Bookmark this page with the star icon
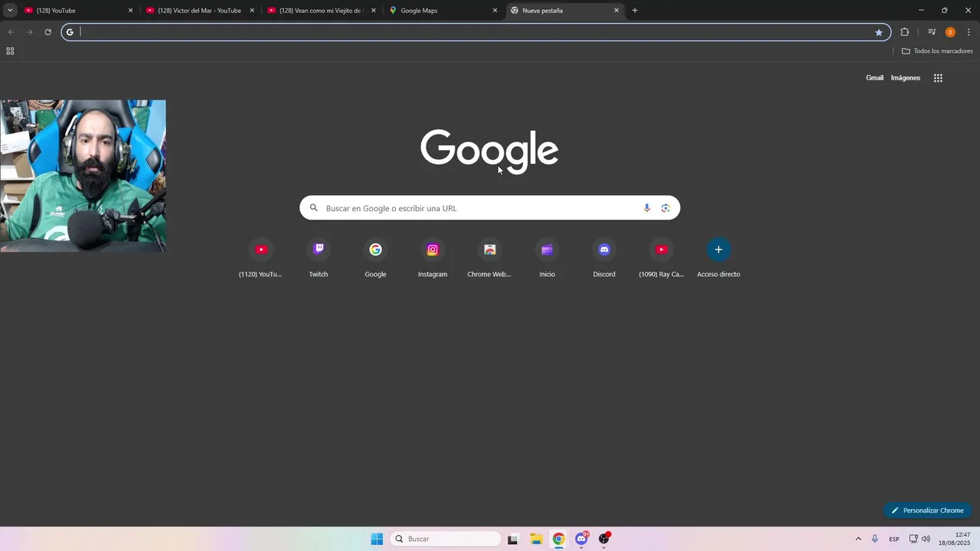The width and height of the screenshot is (980, 551). tap(879, 32)
